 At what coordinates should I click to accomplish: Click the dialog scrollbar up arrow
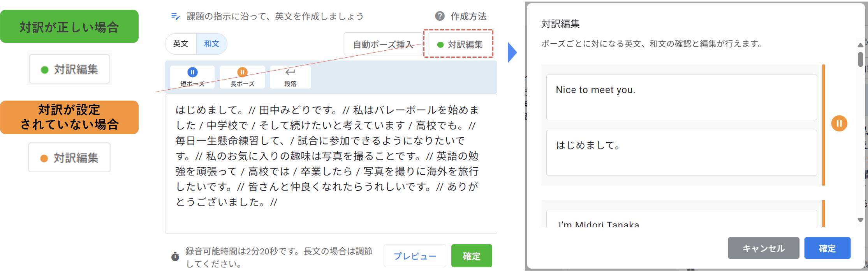(x=860, y=45)
